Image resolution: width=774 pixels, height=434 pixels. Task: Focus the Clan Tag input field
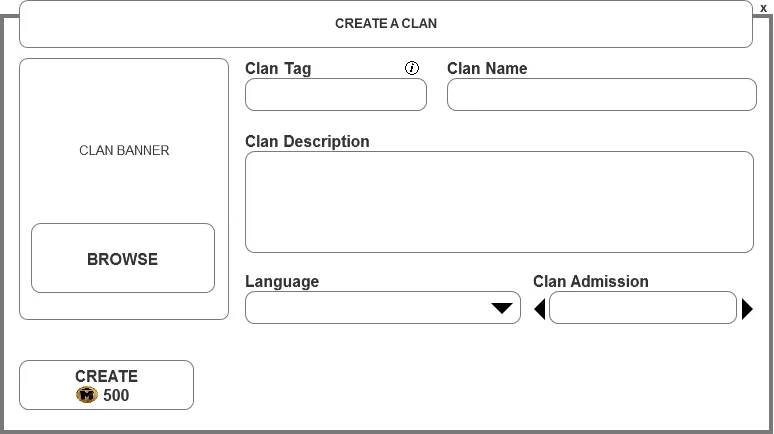coord(336,95)
